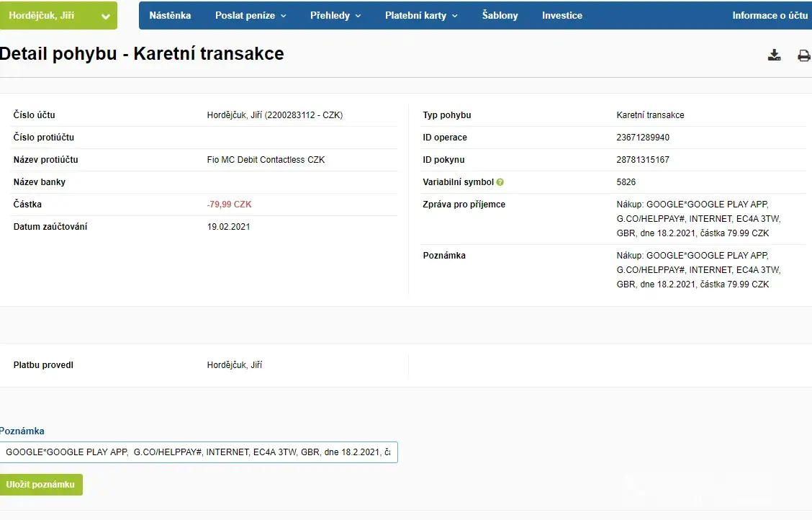Screen dimensions: 812x520
Task: Navigate to Investice section
Action: 562,15
